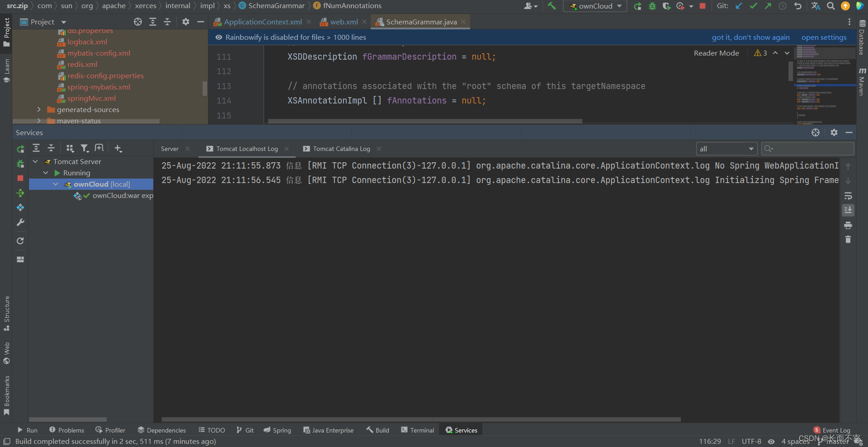Screen dimensions: 868x447
Task: Open the Problems tool window
Action: pos(66,430)
